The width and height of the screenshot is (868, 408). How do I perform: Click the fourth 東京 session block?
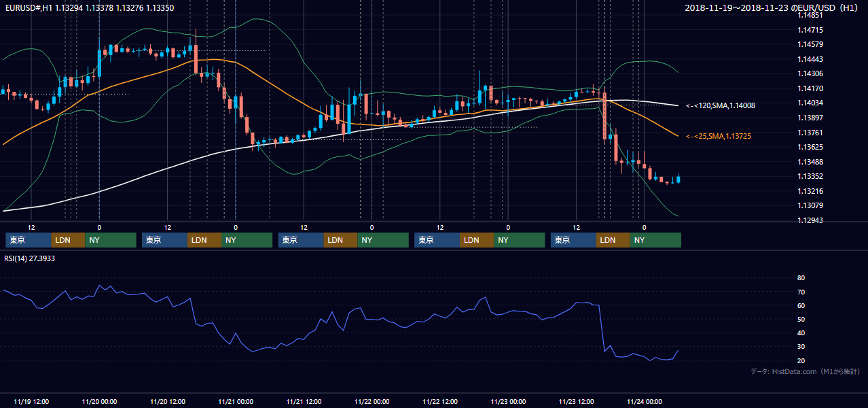pos(437,240)
